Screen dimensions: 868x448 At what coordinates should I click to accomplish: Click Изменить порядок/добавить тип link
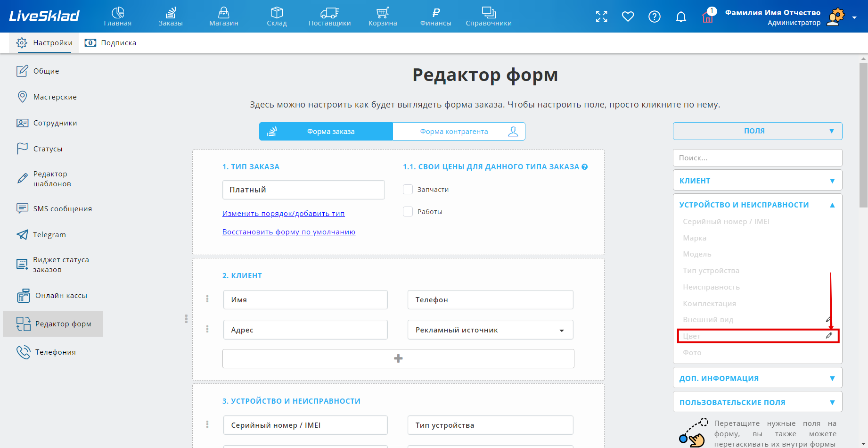point(283,213)
